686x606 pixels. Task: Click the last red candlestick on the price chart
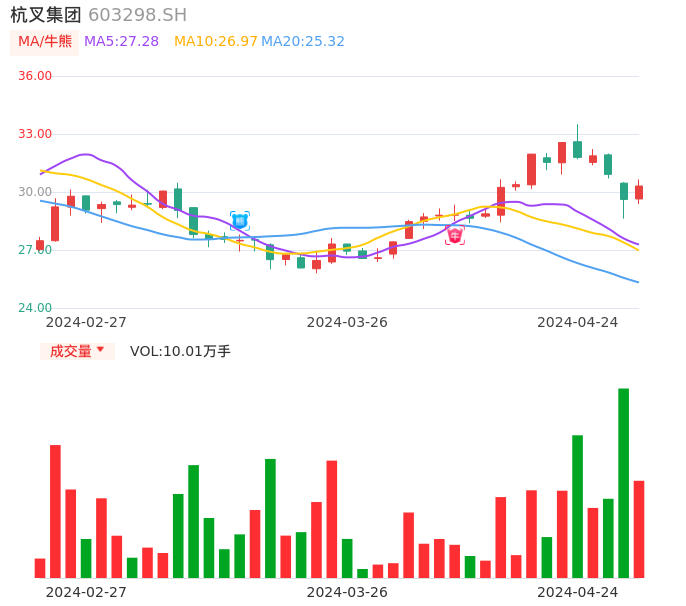coord(639,192)
